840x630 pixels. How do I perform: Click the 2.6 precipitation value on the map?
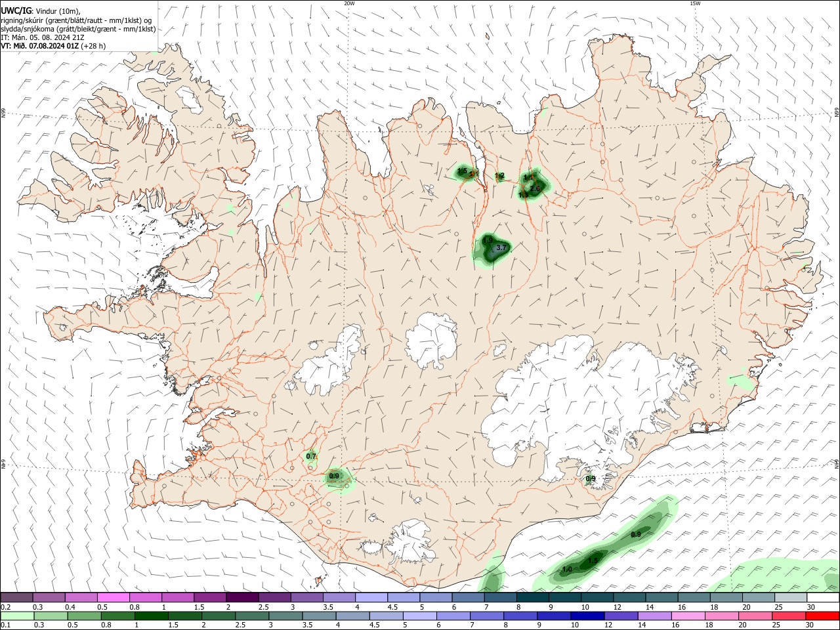(x=535, y=188)
